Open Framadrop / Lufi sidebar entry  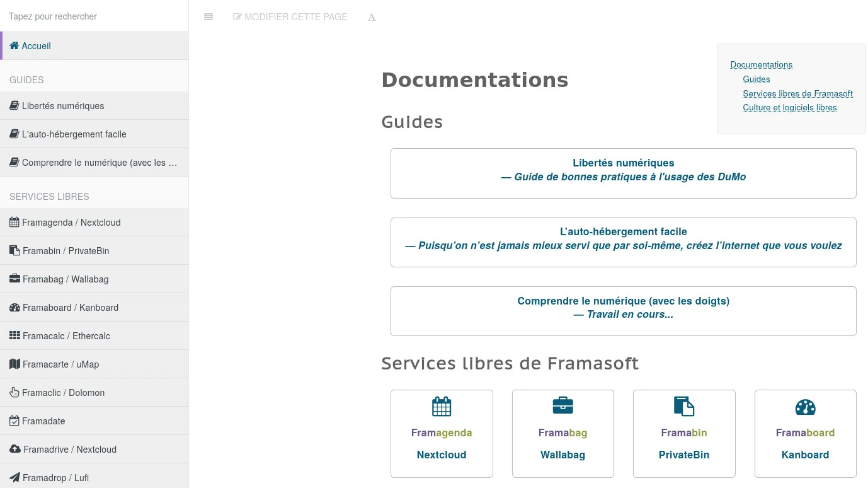[94, 476]
